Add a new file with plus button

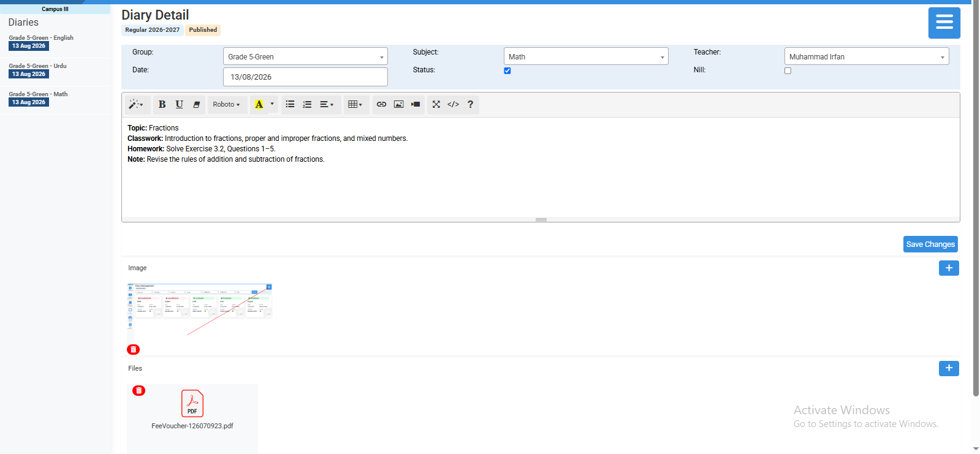coord(949,368)
